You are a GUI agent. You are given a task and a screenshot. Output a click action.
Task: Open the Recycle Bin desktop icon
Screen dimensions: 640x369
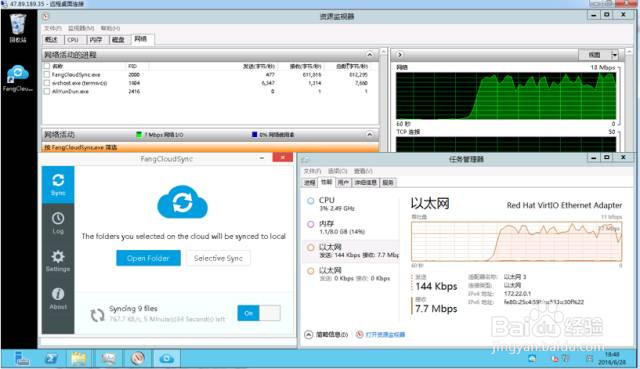[x=18, y=28]
